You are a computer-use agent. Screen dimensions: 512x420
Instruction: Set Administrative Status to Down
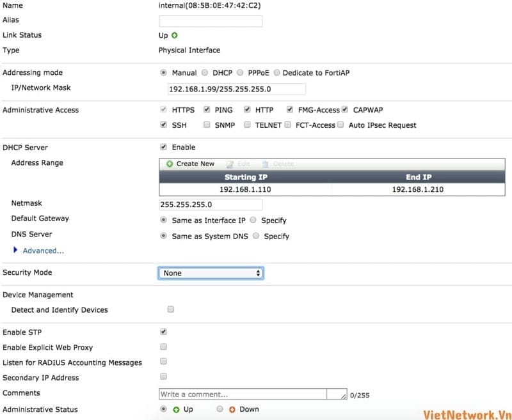(x=220, y=409)
